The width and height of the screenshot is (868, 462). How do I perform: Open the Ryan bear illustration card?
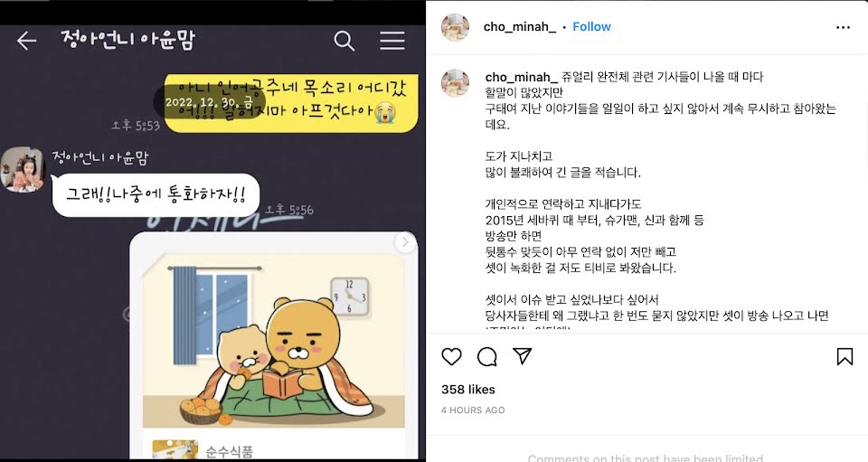(273, 345)
